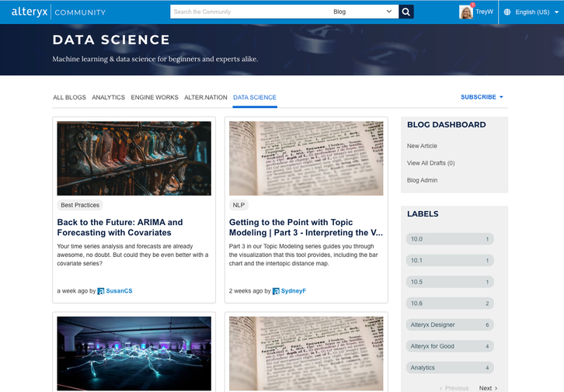
Task: Click the NLP tag
Action: (238, 205)
